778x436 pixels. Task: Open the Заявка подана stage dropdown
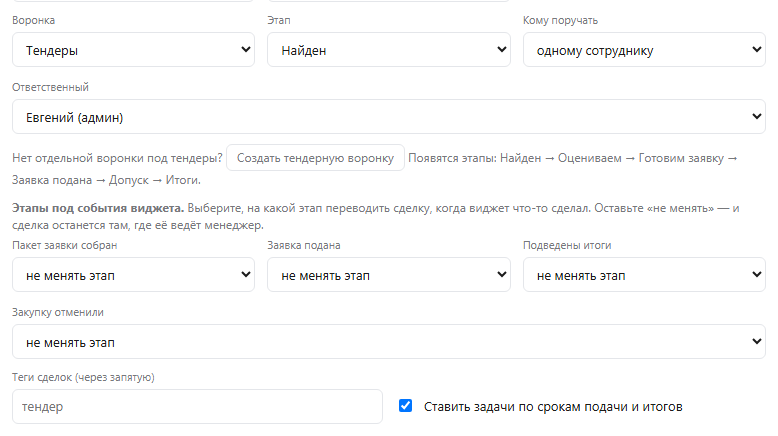(x=389, y=274)
